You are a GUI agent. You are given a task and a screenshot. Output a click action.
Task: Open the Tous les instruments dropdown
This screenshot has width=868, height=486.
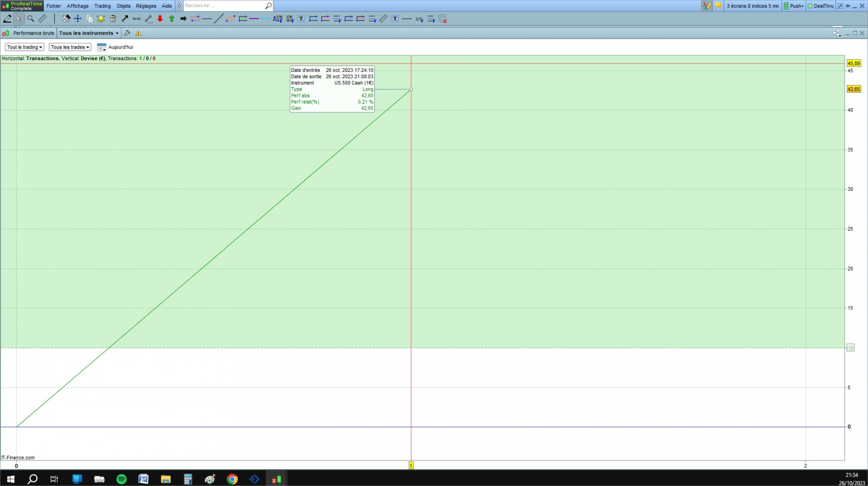tap(89, 33)
